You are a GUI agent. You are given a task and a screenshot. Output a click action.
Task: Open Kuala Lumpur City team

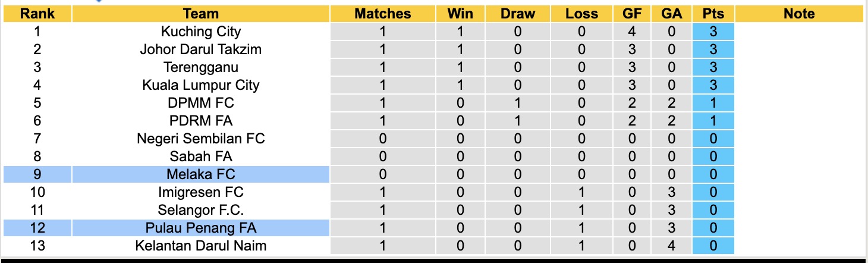tap(201, 85)
